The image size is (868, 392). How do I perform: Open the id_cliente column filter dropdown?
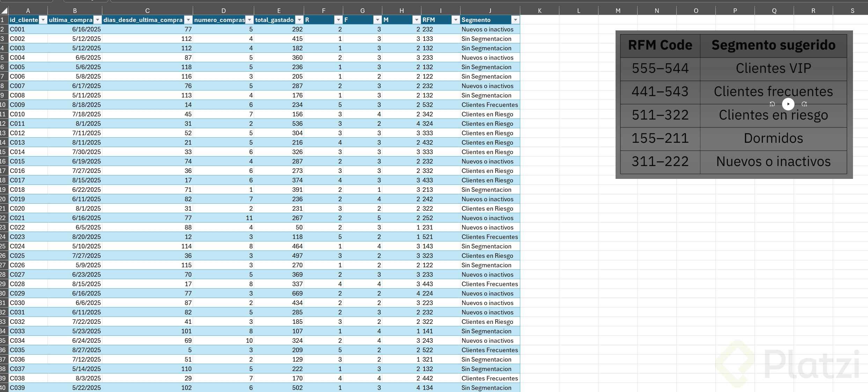[x=43, y=20]
